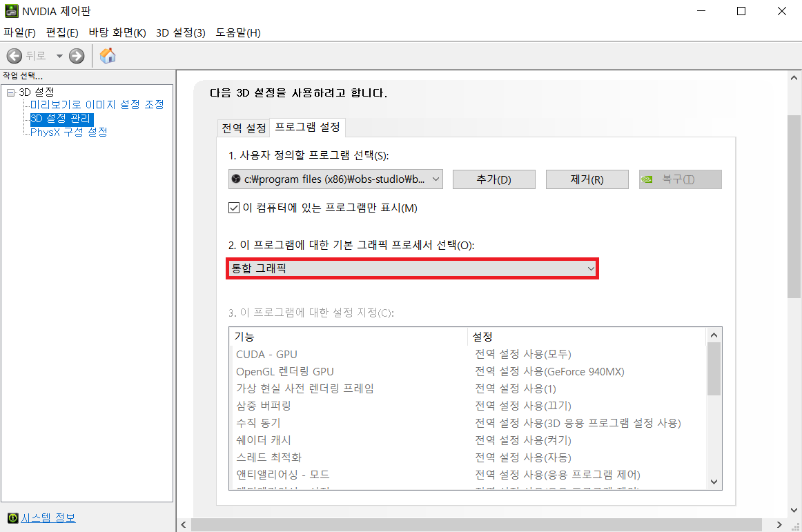The image size is (802, 532).
Task: Open the obs-studio program selection dropdown
Action: tap(335, 179)
